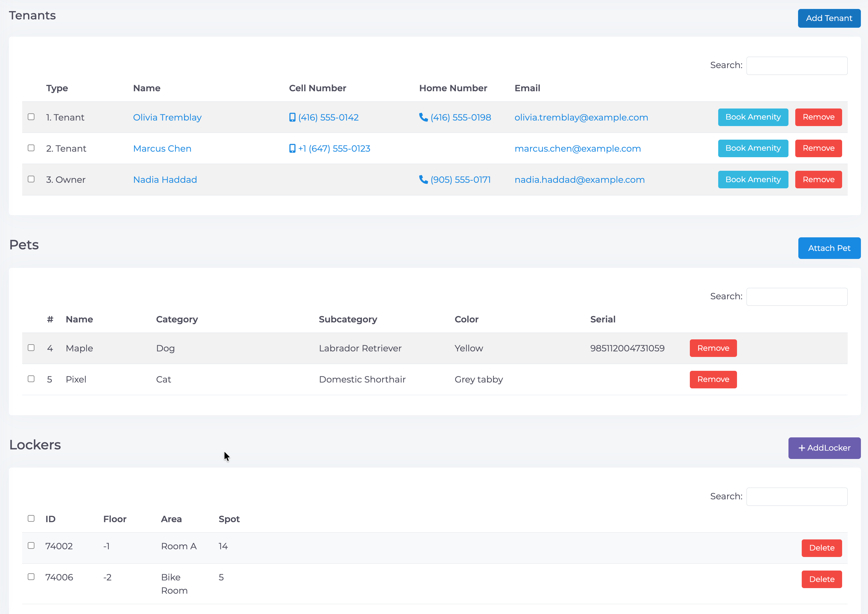
Task: Book Amenity for Nadia Haddad
Action: tap(753, 180)
